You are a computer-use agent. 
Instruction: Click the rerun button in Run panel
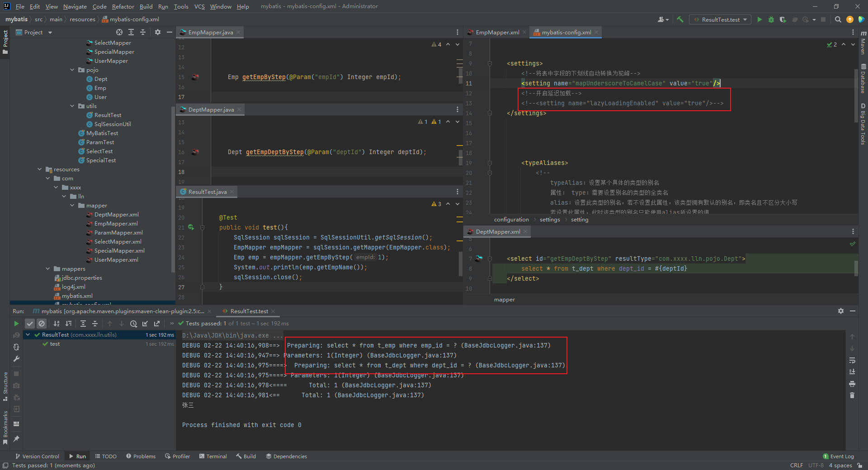(16, 324)
